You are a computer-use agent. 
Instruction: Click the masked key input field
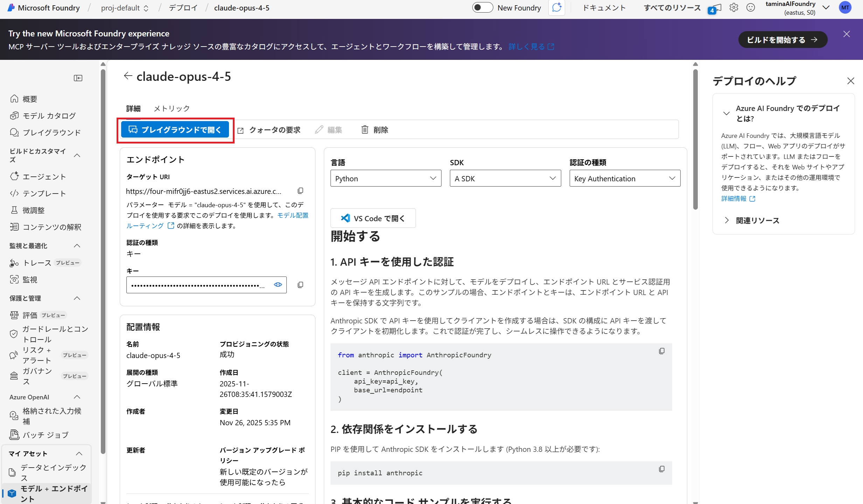point(198,285)
